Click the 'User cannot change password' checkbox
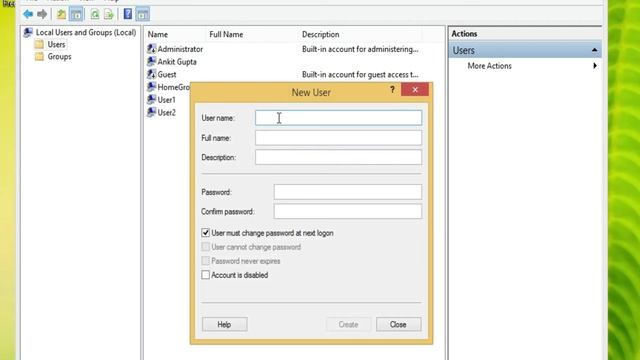 (206, 247)
